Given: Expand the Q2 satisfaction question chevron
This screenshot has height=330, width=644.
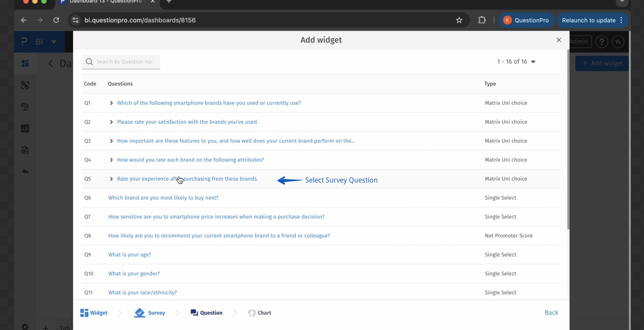Looking at the screenshot, I should point(111,122).
